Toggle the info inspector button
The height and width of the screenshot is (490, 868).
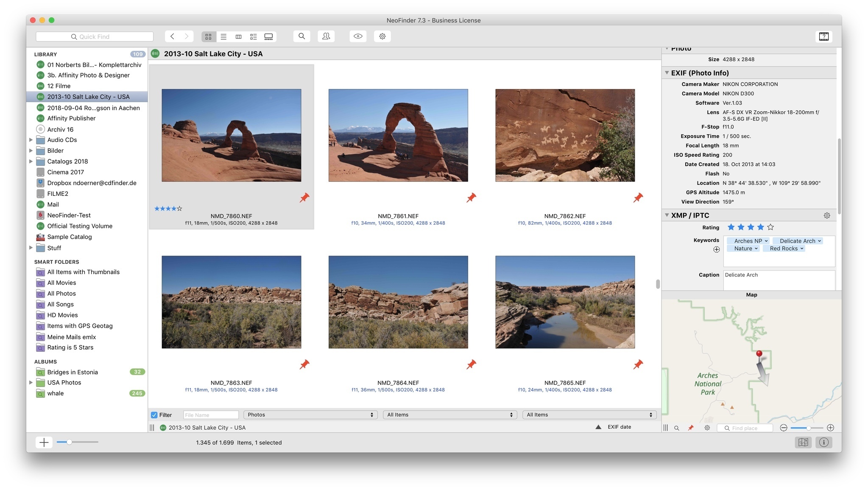(823, 443)
